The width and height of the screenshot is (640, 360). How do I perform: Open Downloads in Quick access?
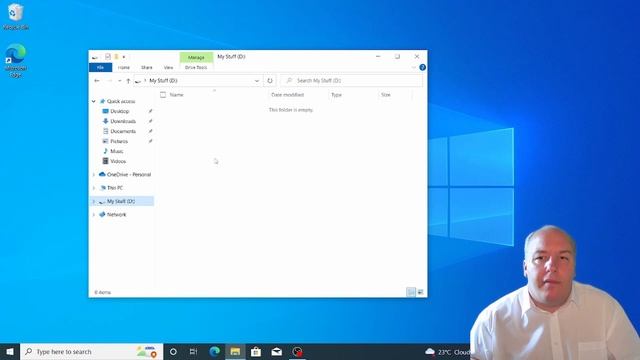123,121
